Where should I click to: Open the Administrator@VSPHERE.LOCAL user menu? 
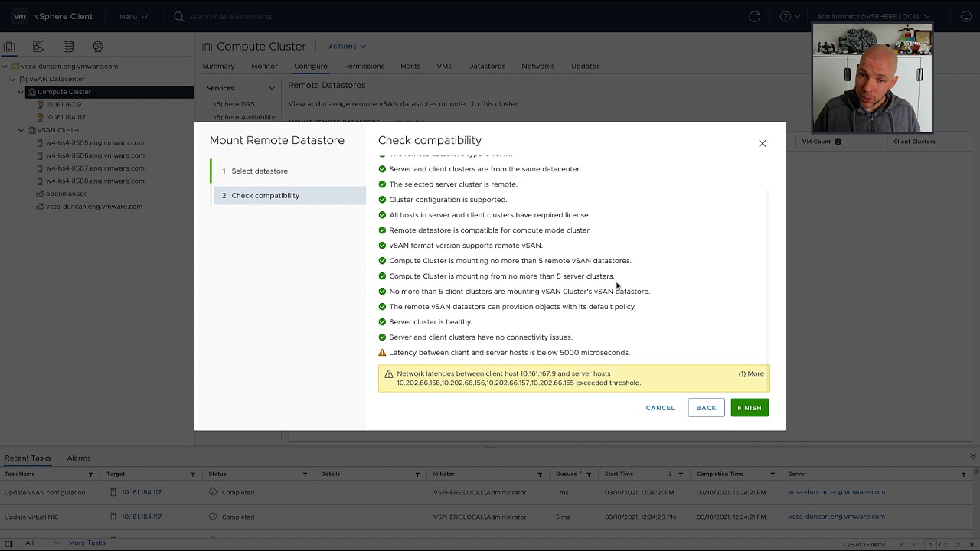(x=874, y=16)
